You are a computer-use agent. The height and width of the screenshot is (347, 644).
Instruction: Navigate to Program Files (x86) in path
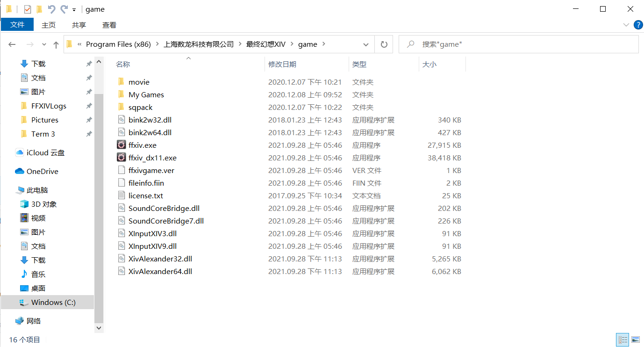click(118, 44)
